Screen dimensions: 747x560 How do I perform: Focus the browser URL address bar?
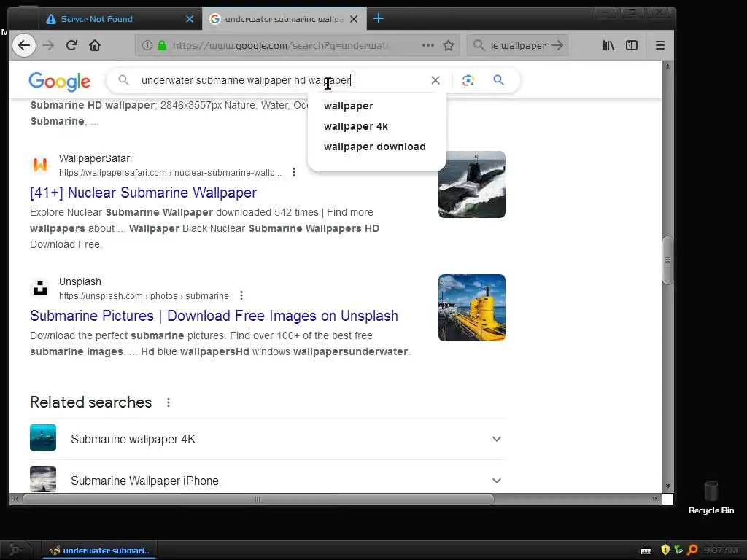click(x=281, y=45)
